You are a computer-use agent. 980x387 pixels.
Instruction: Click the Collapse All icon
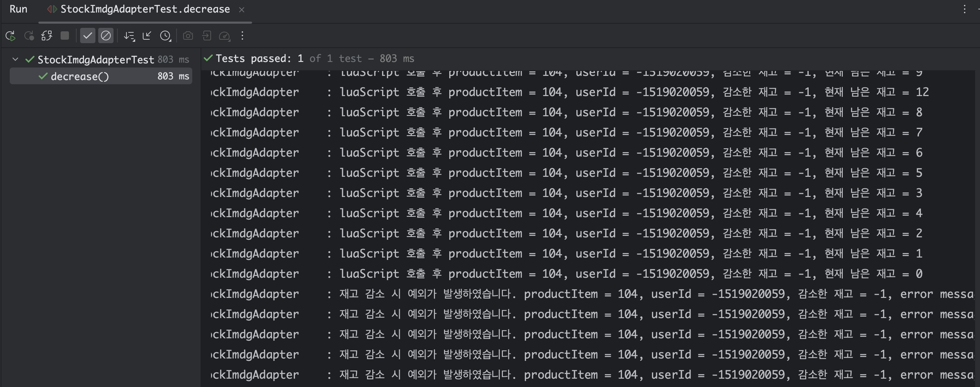click(147, 36)
